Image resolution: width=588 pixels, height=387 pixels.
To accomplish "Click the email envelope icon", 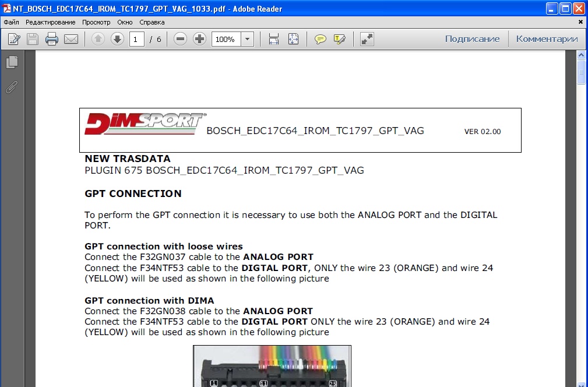I will [x=71, y=39].
